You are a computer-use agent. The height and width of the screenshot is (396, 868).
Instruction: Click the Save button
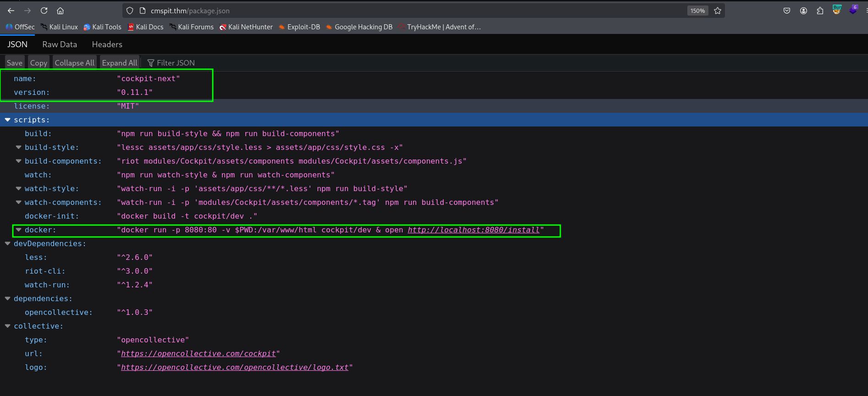pos(15,63)
